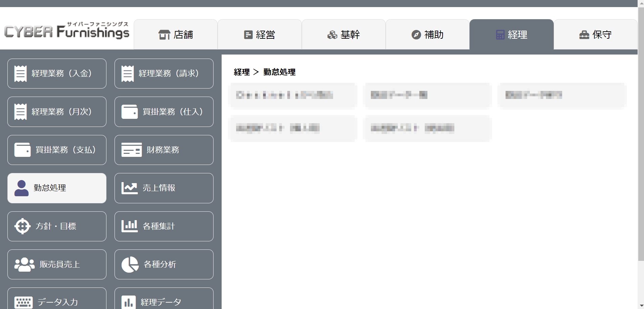Switch to the 経営 tab

click(259, 35)
